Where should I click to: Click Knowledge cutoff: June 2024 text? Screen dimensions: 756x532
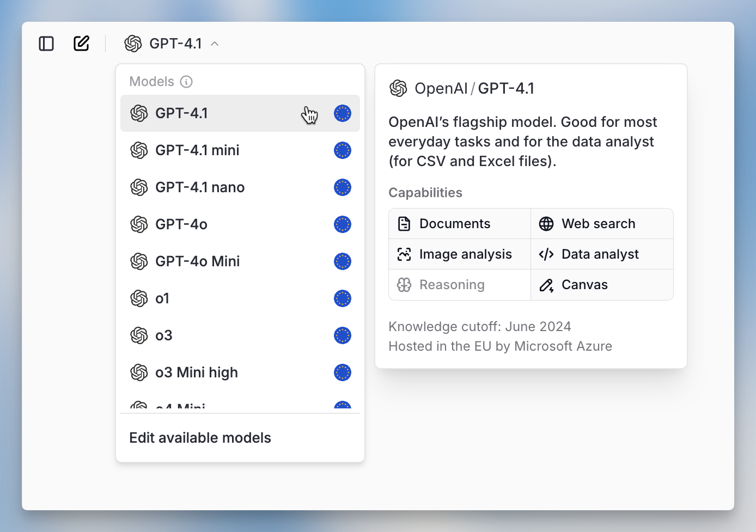coord(480,327)
